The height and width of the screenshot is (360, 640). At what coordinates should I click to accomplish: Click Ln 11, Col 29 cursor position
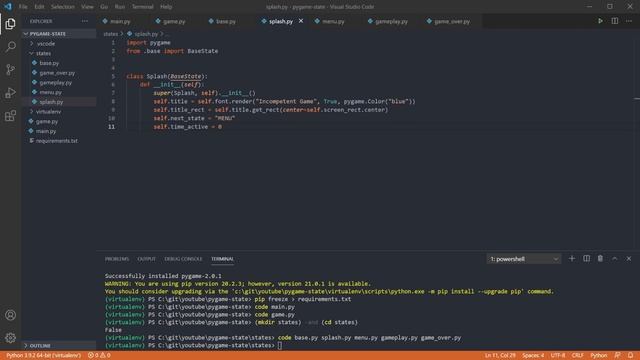point(500,356)
